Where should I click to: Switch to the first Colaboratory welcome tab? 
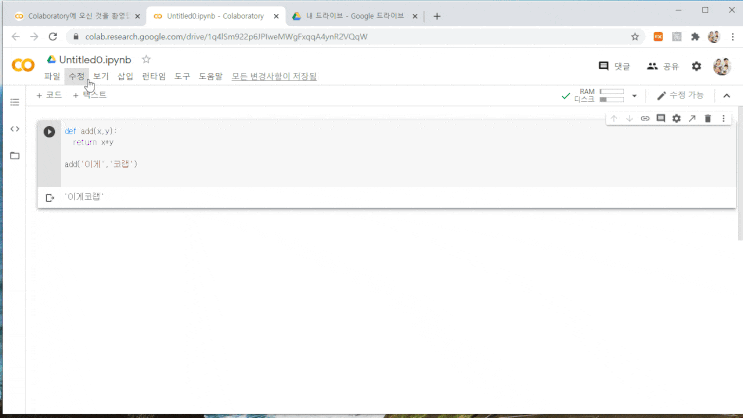click(78, 16)
